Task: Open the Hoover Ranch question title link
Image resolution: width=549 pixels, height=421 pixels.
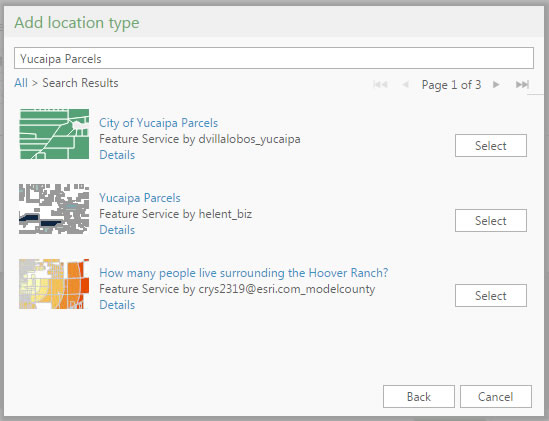Action: click(244, 273)
